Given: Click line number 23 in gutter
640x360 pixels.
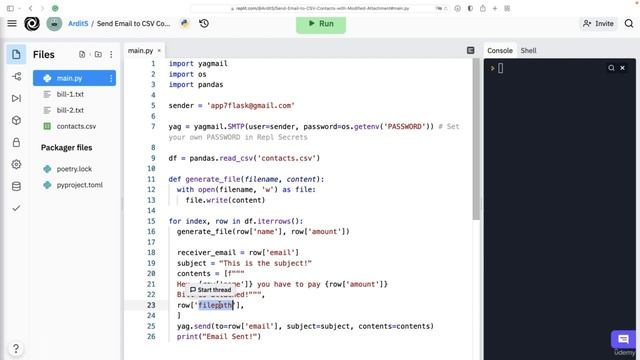Looking at the screenshot, I should point(151,305).
